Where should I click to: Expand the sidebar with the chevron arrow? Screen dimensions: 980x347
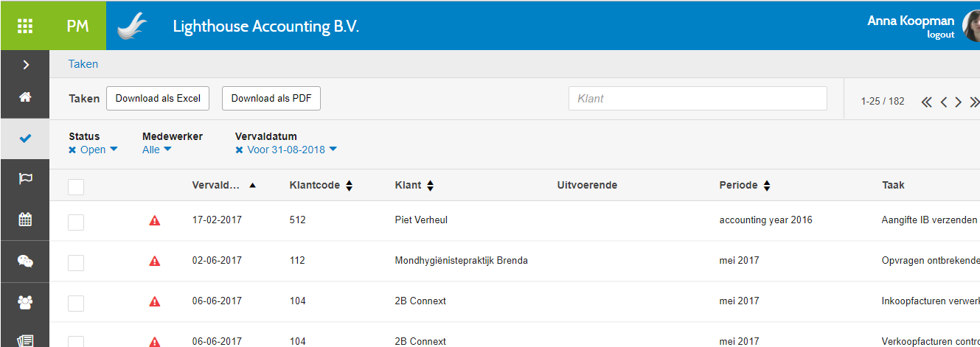26,65
